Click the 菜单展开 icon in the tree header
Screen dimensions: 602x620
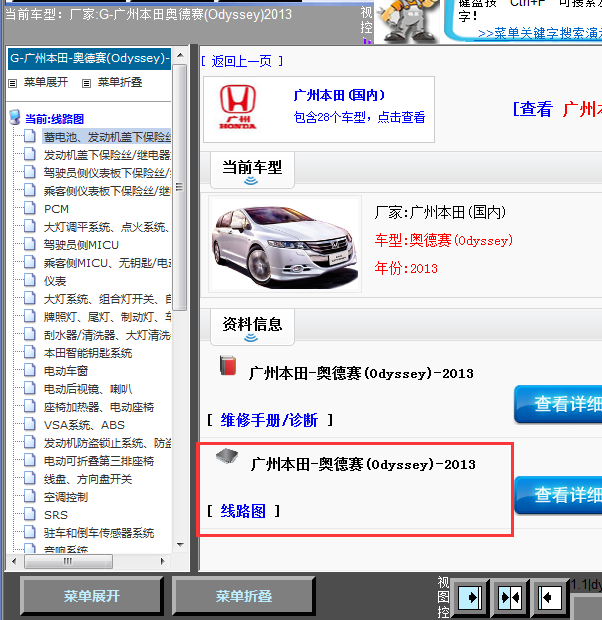13,83
